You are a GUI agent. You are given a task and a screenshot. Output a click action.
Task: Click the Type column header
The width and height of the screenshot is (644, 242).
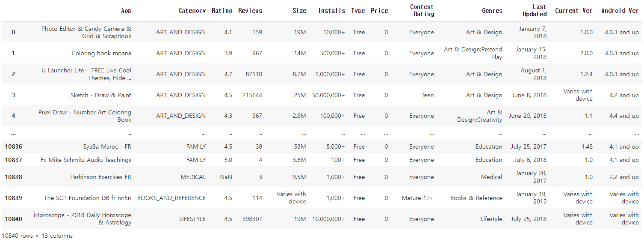point(358,11)
